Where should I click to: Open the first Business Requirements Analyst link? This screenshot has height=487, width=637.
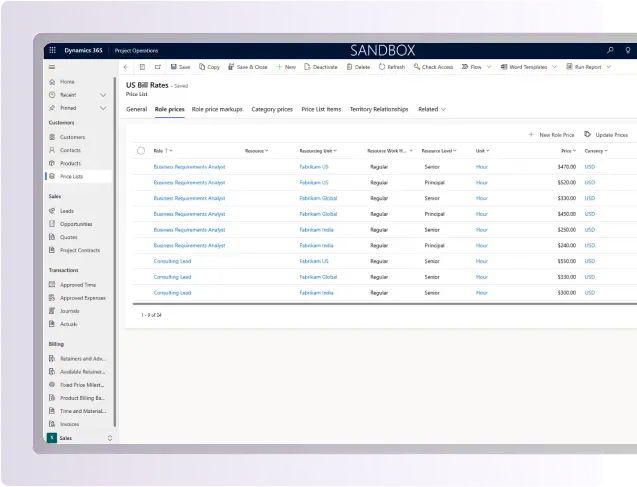pyautogui.click(x=189, y=167)
